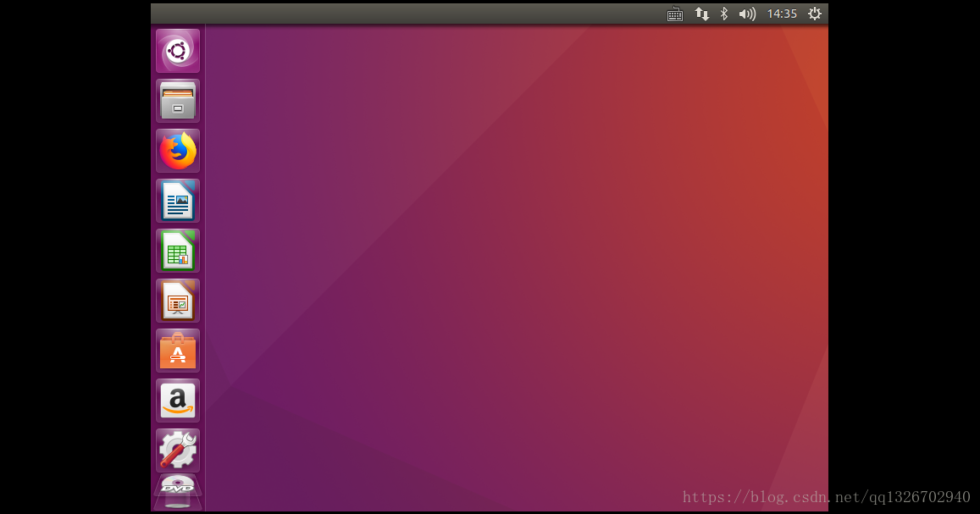The image size is (980, 514).
Task: Open the Bluetooth indicator menu
Action: point(723,14)
